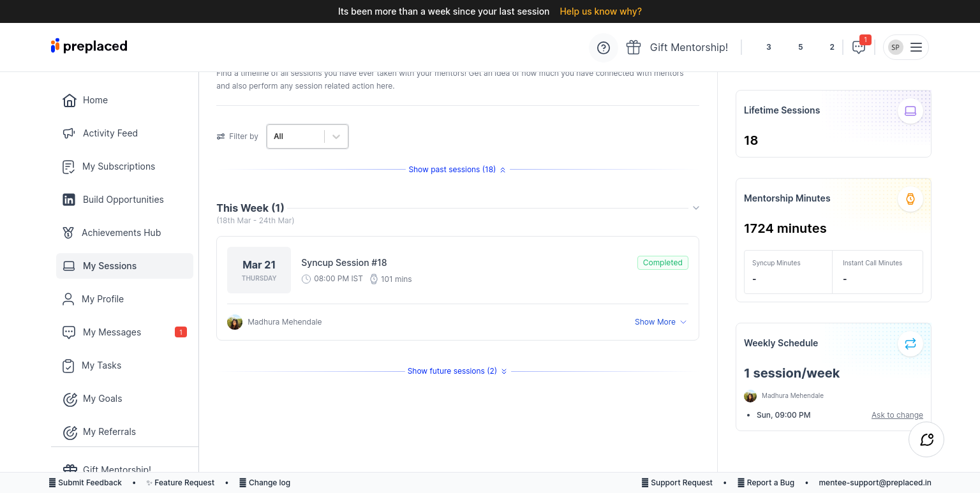The image size is (980, 493).
Task: Click the floating chat support bubble
Action: point(926,439)
